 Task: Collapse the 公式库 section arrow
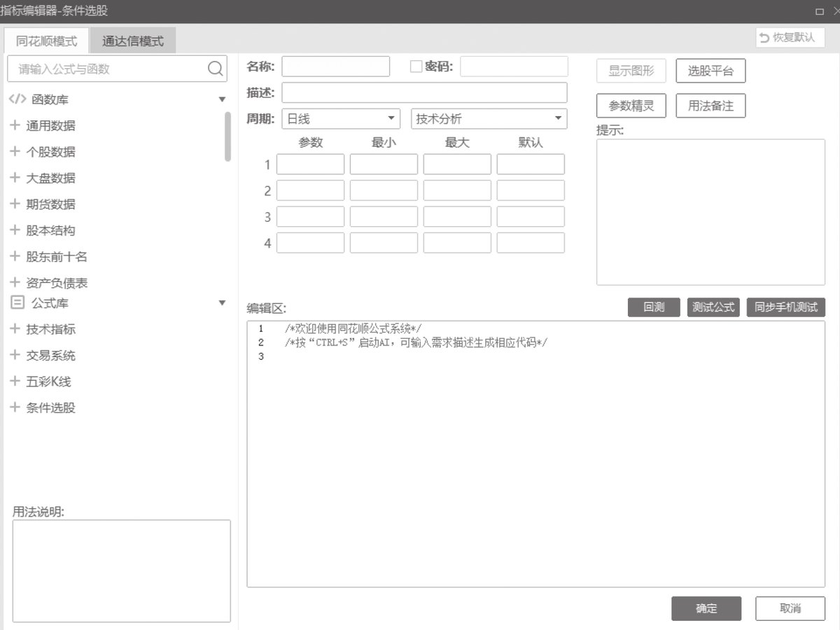223,303
